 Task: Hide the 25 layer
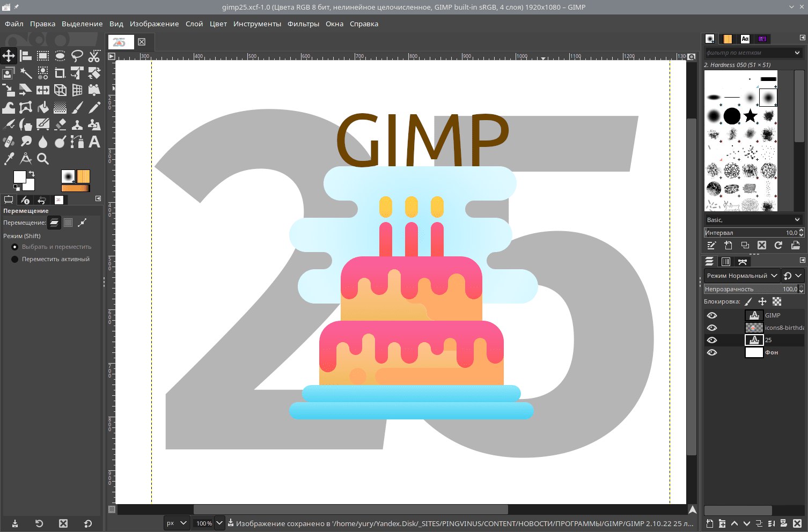[x=712, y=340]
